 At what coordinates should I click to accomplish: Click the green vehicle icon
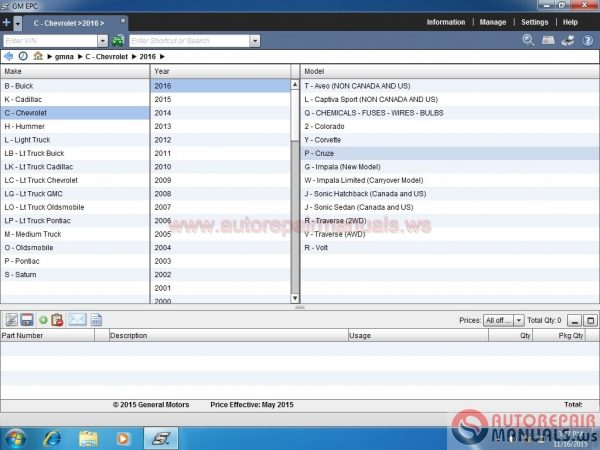(118, 41)
